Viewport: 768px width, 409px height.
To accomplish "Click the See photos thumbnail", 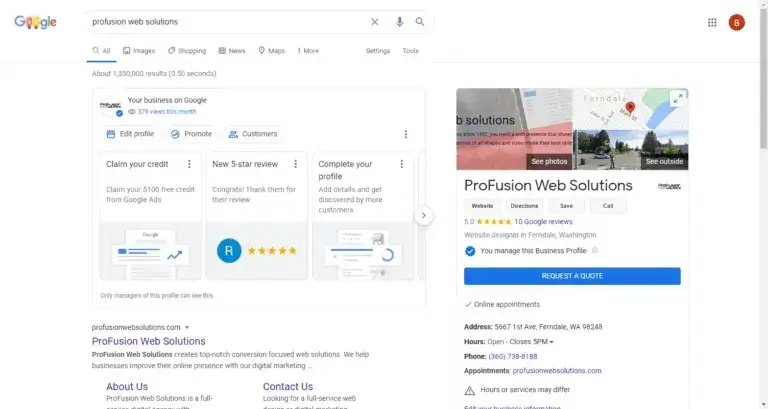I will (549, 161).
